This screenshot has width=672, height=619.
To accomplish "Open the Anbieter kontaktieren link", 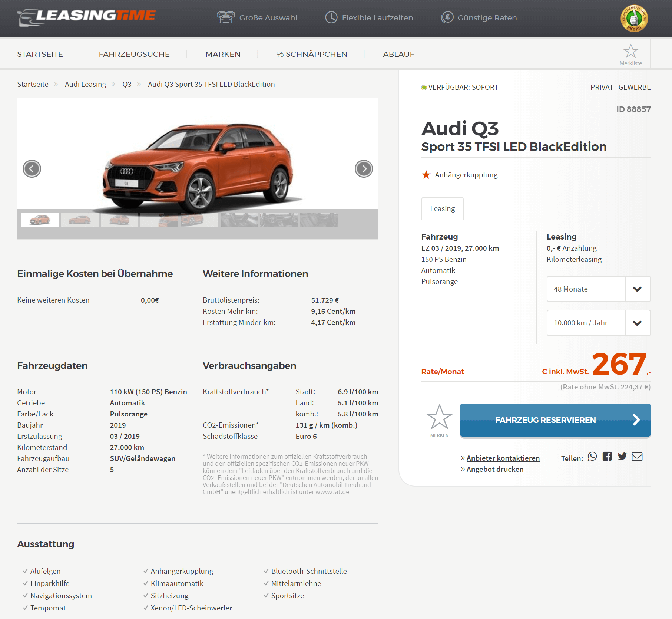I will click(x=503, y=458).
